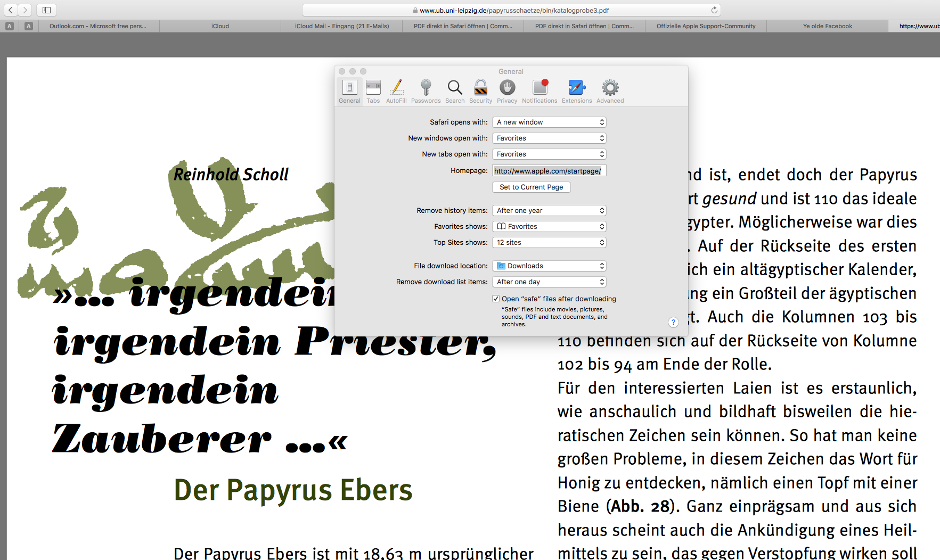Open the Tabs preferences pane
Screen dimensions: 940x560
[x=373, y=91]
